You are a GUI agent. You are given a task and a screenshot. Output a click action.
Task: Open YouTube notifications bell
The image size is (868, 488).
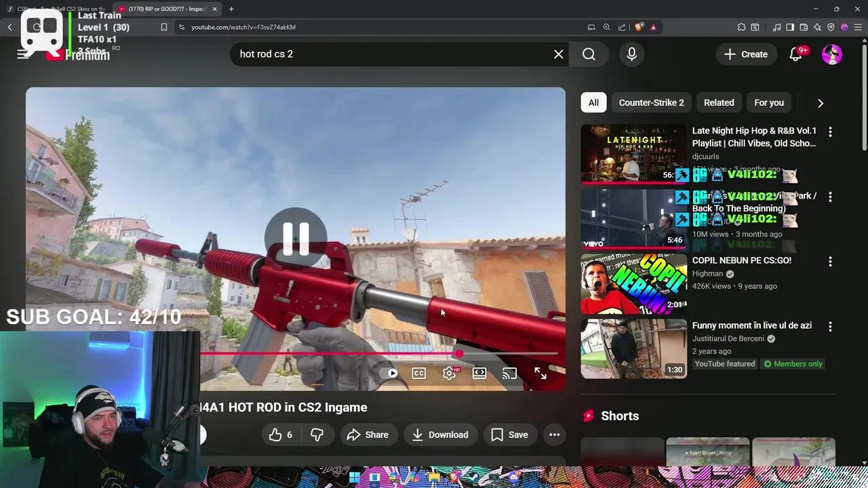click(x=796, y=54)
